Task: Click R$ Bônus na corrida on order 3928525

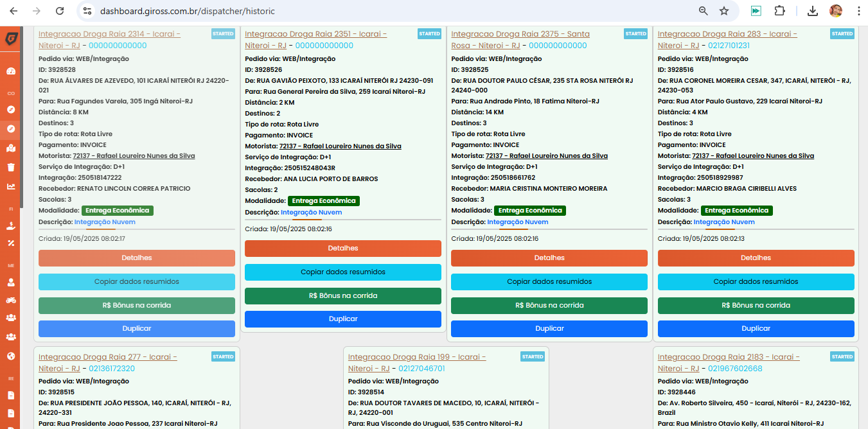Action: point(549,305)
